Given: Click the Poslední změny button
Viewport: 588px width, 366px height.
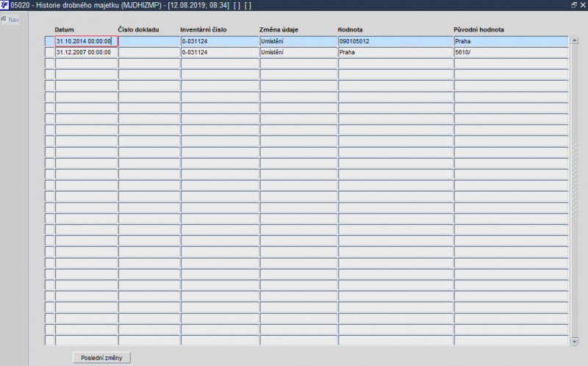Looking at the screenshot, I should [x=101, y=358].
